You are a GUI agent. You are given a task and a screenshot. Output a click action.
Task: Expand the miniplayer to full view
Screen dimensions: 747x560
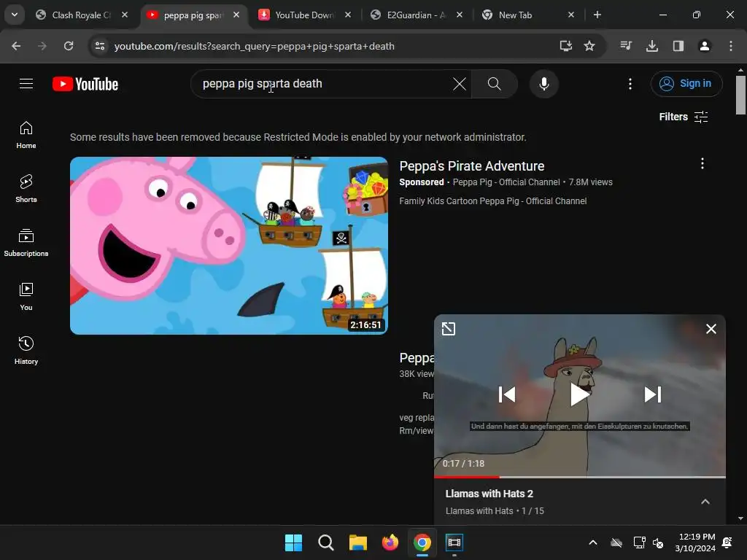(x=449, y=329)
